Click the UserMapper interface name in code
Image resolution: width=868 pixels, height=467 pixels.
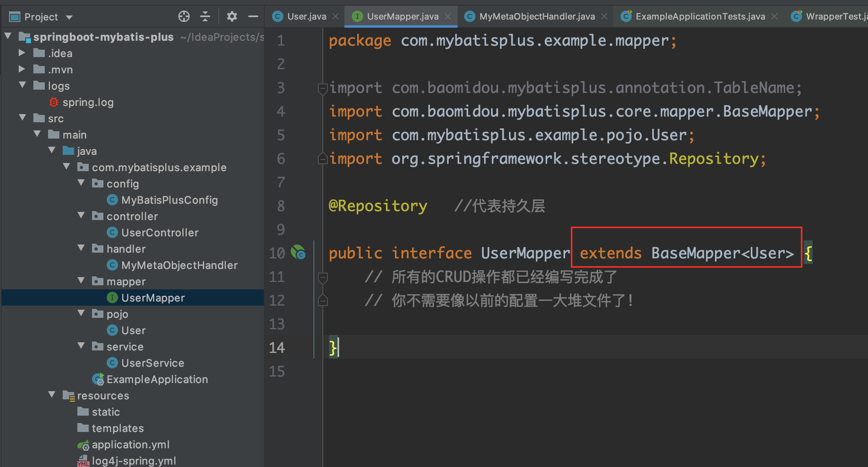click(x=526, y=253)
